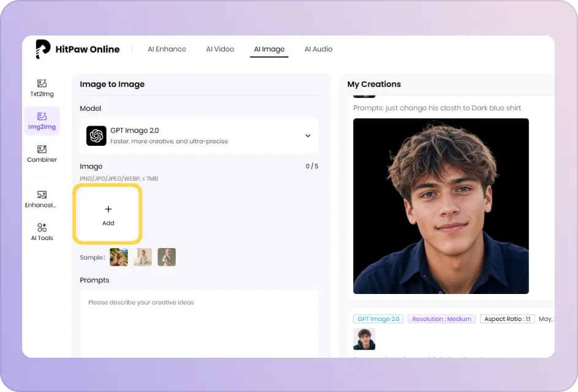Click the PNG/JPG/JPEG/WEBP size hint
Viewport: 578px width, 392px height.
click(119, 178)
